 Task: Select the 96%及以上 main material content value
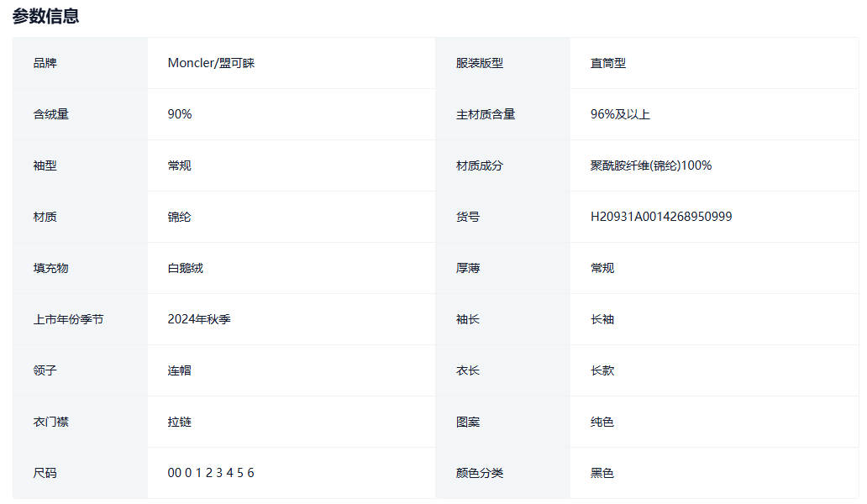pos(620,114)
